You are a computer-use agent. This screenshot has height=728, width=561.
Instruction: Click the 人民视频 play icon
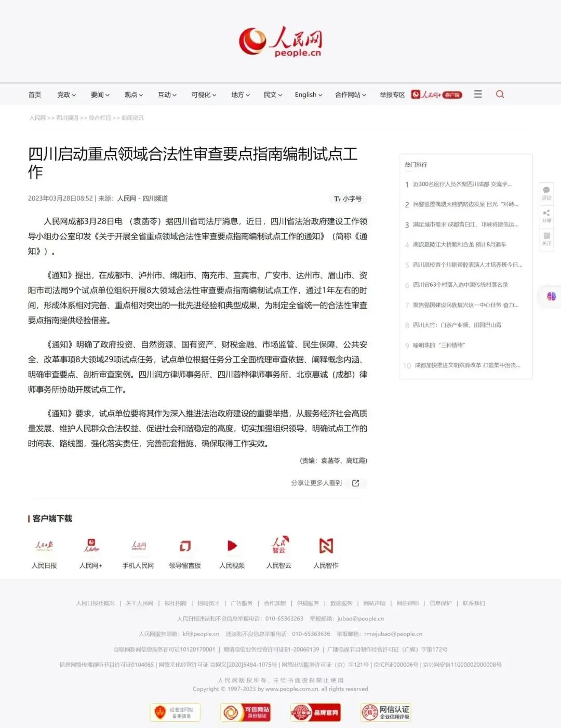click(x=232, y=546)
